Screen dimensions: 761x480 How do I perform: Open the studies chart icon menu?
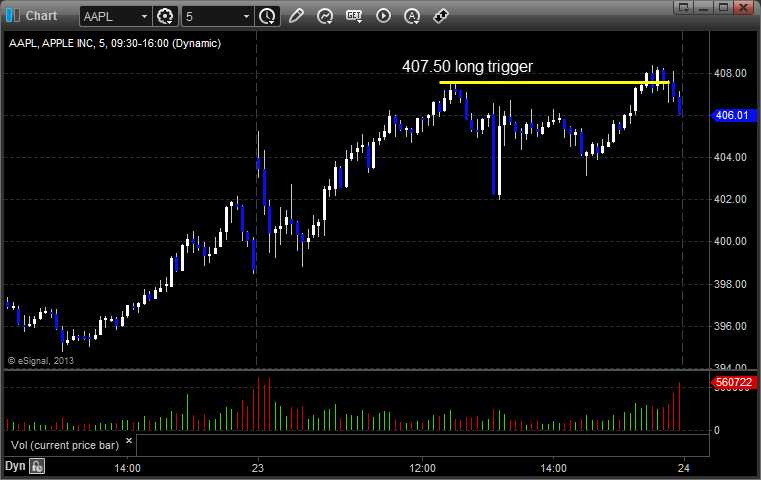click(325, 16)
